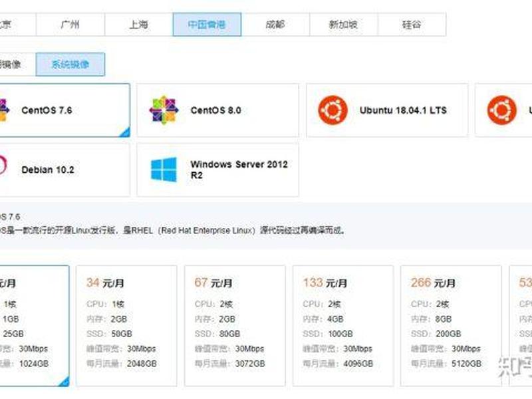532x399 pixels.
Task: Choose the CentOS 7.6 image card
Action: pos(65,110)
